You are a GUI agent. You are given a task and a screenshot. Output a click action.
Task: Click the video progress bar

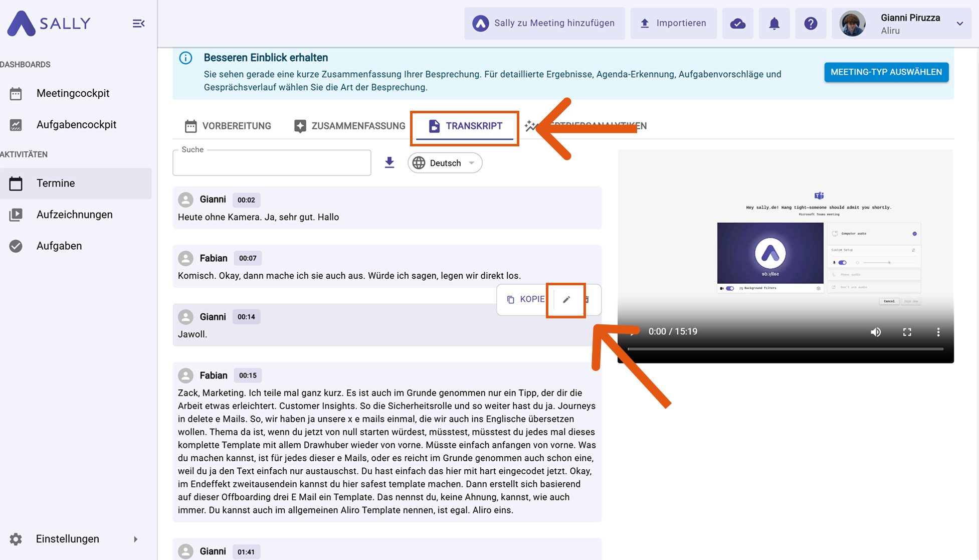(x=786, y=349)
